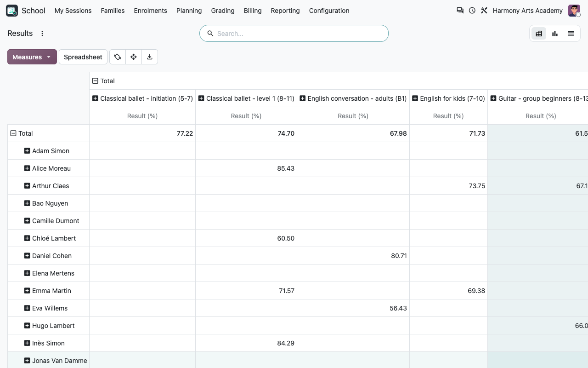Open the Measures dropdown
The height and width of the screenshot is (368, 588).
pyautogui.click(x=32, y=57)
